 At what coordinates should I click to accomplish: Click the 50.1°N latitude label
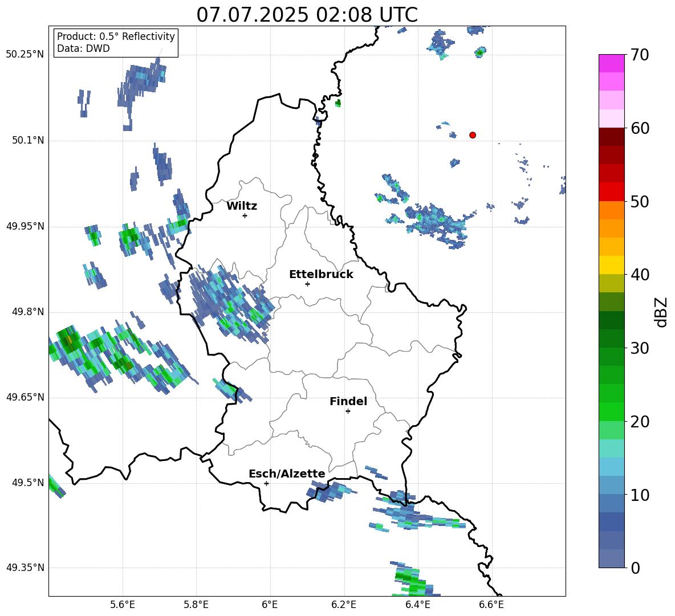(28, 141)
